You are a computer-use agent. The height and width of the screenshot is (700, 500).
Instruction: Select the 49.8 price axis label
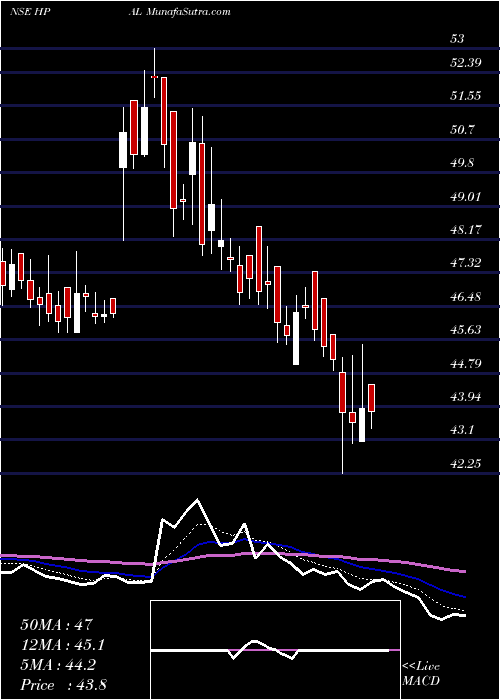pos(462,162)
